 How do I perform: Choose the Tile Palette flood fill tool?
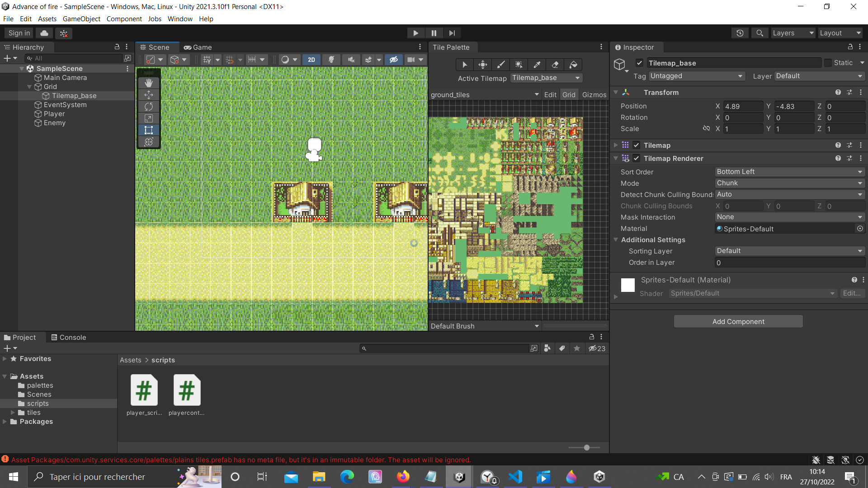[x=573, y=65]
